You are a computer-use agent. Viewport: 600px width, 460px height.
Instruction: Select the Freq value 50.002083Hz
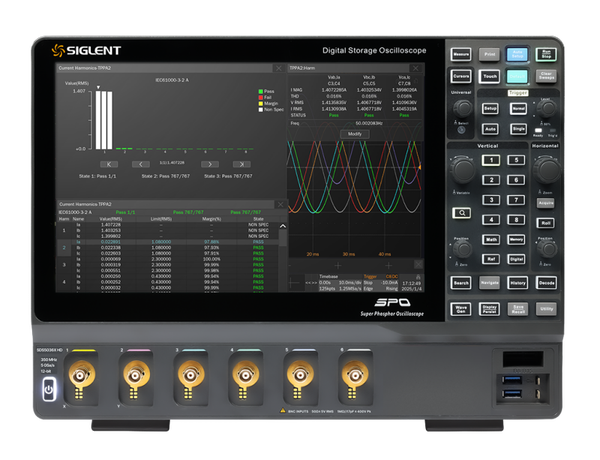368,123
